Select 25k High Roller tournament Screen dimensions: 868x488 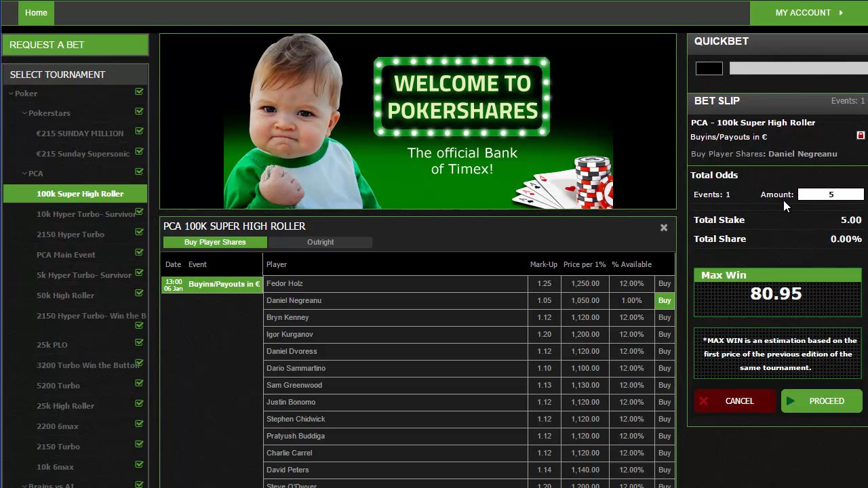coord(65,406)
